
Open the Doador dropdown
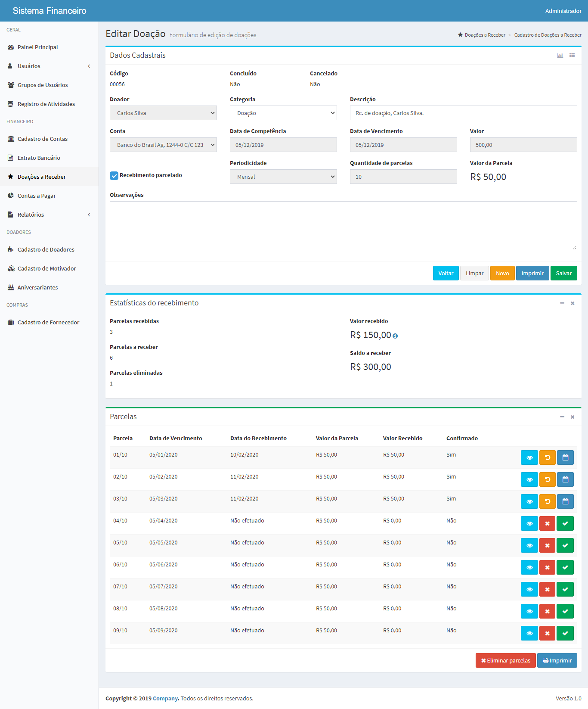click(163, 113)
